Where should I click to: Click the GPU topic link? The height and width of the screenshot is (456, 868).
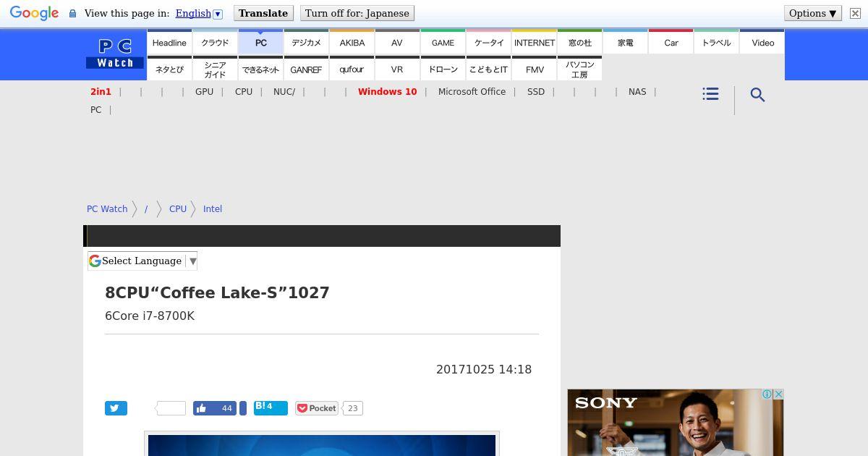tap(204, 92)
